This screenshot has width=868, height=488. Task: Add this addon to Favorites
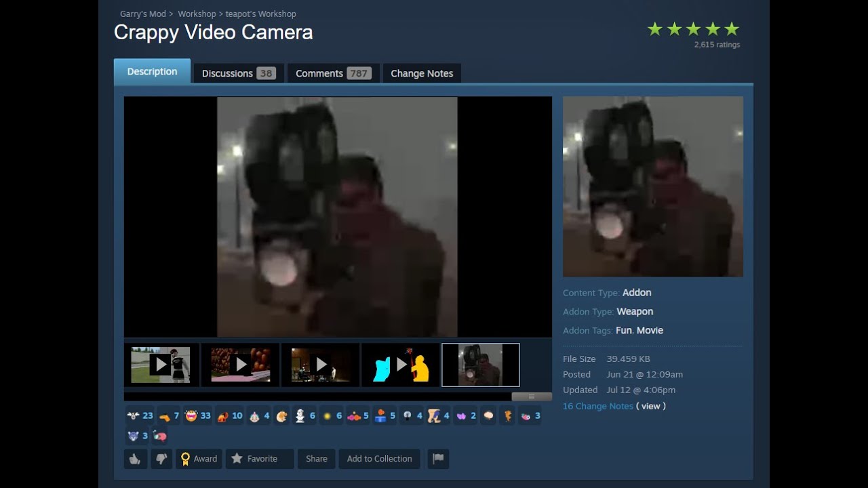[260, 459]
